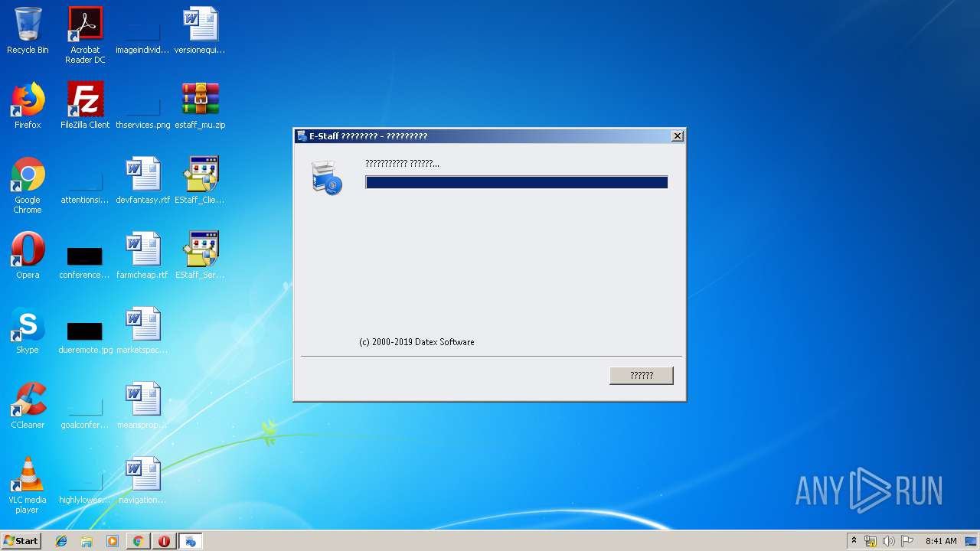The image size is (980, 551).
Task: Switch to E-Staff installer taskbar button
Action: pos(191,541)
